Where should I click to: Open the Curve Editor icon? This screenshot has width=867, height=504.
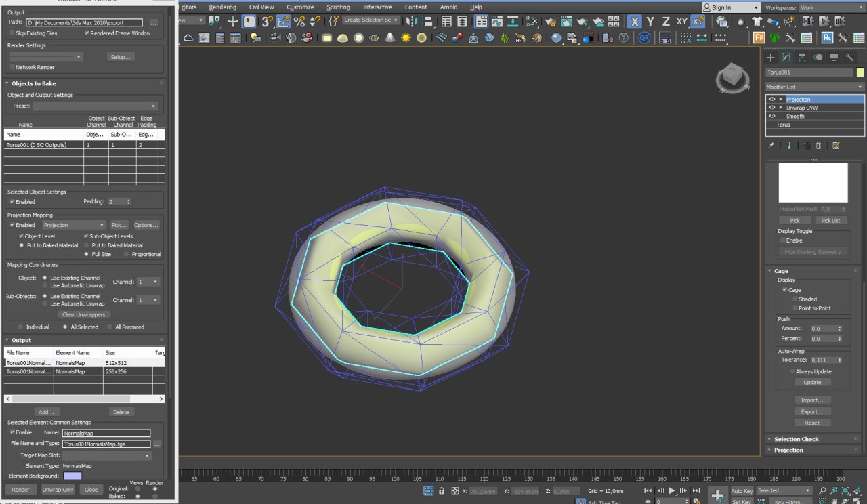pyautogui.click(x=497, y=22)
